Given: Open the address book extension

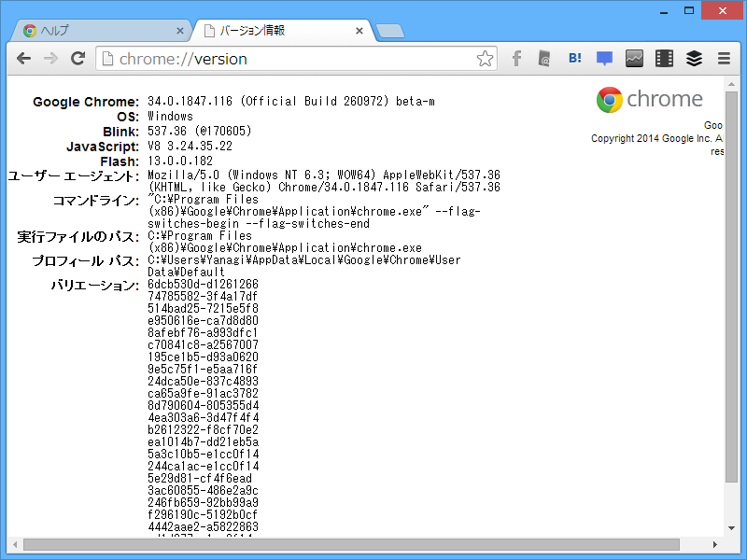Looking at the screenshot, I should [x=544, y=58].
